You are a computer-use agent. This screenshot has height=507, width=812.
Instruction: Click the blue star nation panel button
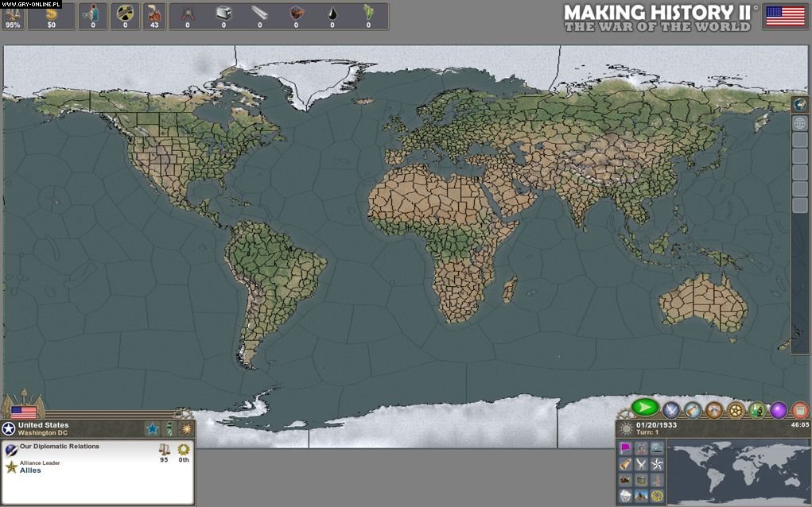point(152,429)
